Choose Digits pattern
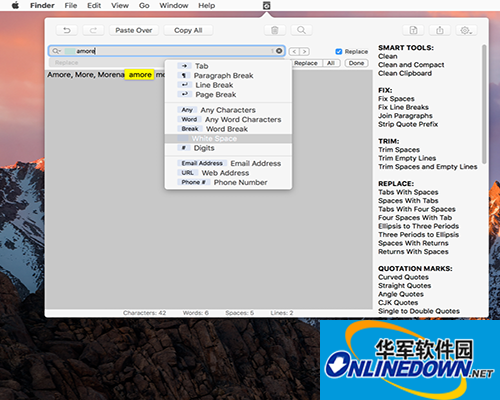This screenshot has width=500, height=400. 228,148
